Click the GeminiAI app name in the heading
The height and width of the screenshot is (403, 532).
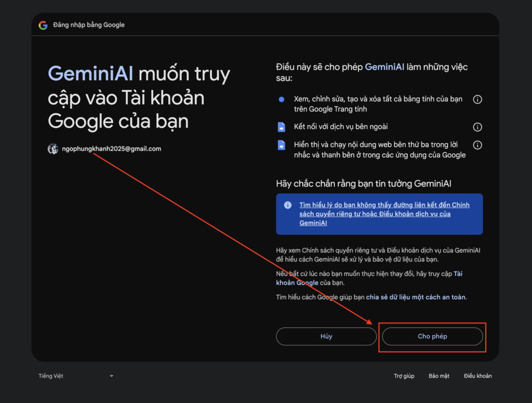[90, 73]
